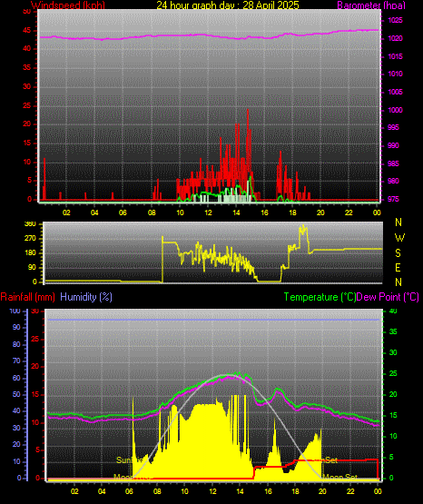Image resolution: width=423 pixels, height=504 pixels.
Task: Select the 980 barometer axis value
Action: [393, 181]
